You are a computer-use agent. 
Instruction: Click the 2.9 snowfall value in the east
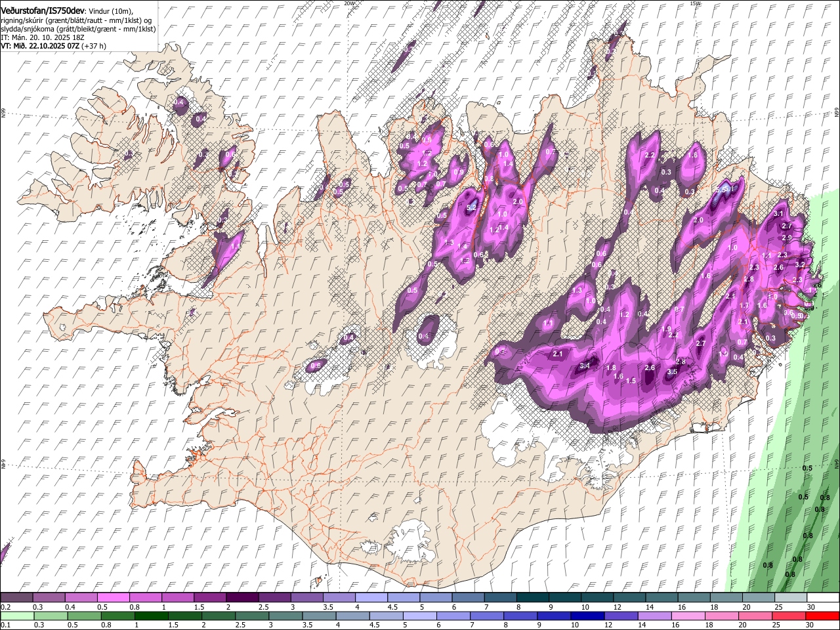click(787, 238)
